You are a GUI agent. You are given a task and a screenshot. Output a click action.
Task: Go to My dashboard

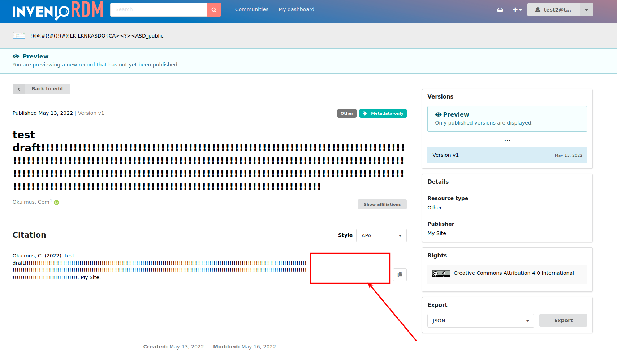coord(296,9)
